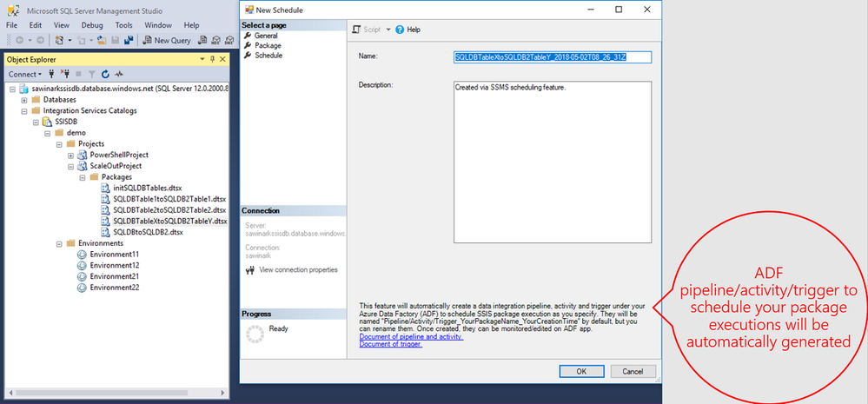This screenshot has width=868, height=404.
Task: Open the Edit menu
Action: pyautogui.click(x=36, y=25)
